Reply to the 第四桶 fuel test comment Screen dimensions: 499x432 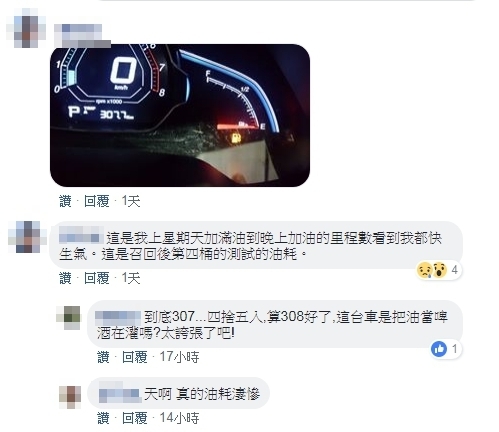coord(97,278)
